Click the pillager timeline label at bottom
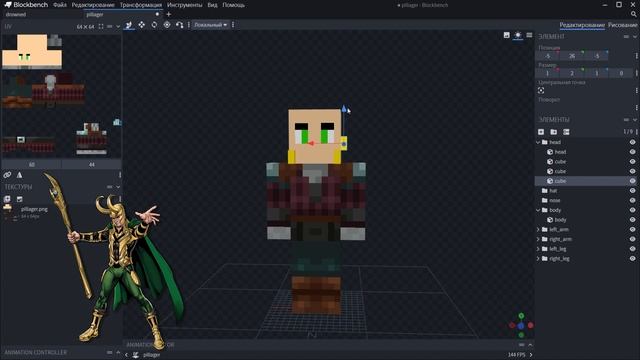This screenshot has width=640, height=360. coord(151,355)
